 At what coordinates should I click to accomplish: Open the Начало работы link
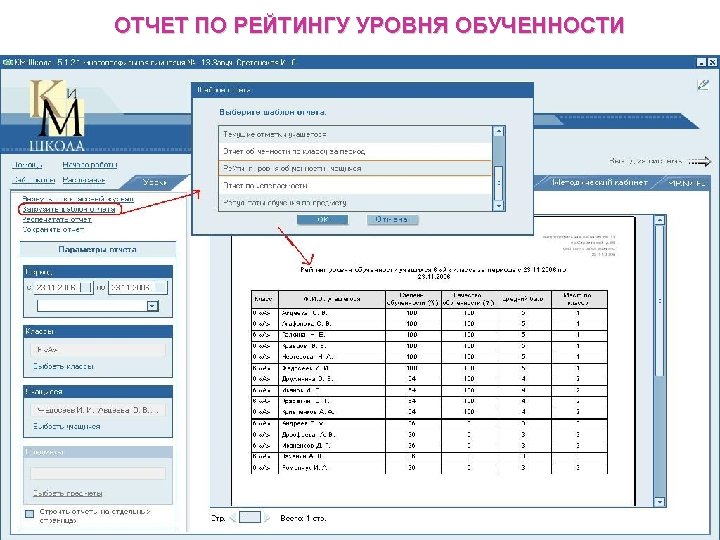(90, 165)
